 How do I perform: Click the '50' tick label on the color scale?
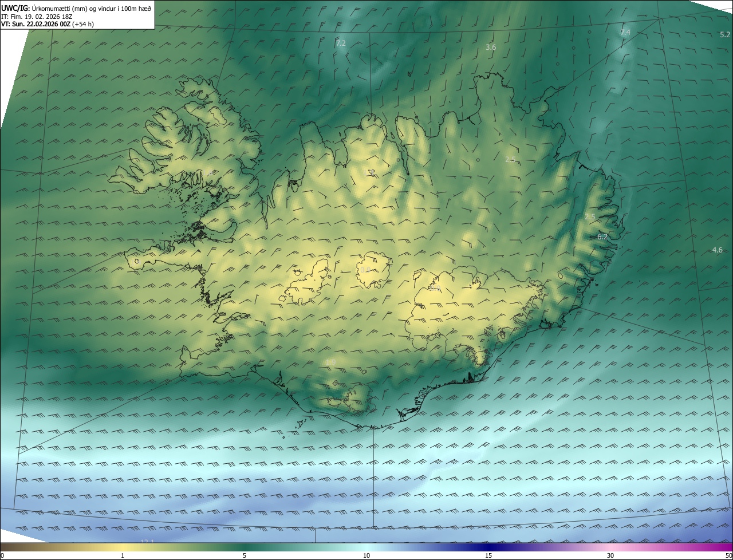[x=728, y=555]
